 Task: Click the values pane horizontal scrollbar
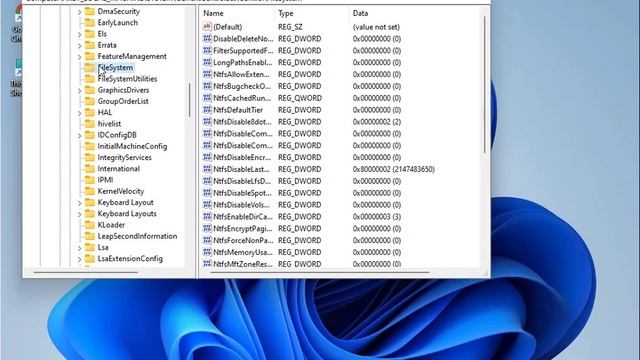coord(320,272)
